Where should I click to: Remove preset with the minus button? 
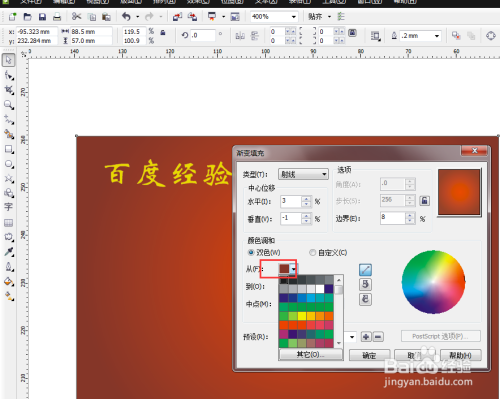pyautogui.click(x=378, y=337)
